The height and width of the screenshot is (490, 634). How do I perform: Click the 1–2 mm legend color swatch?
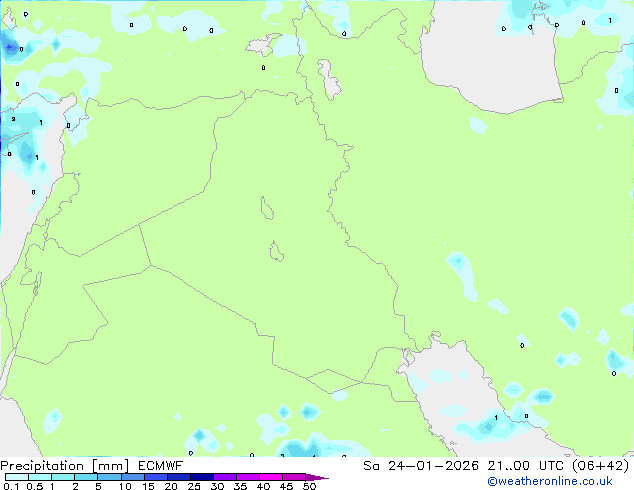pyautogui.click(x=63, y=477)
